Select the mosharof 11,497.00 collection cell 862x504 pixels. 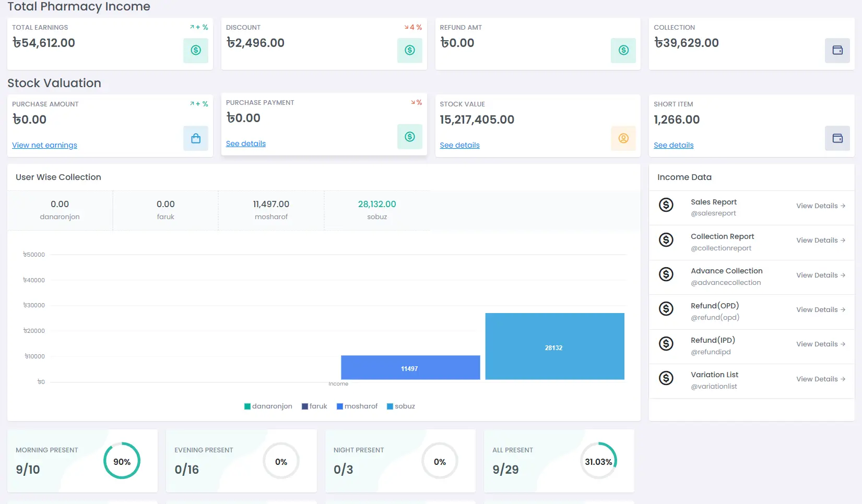(x=271, y=210)
